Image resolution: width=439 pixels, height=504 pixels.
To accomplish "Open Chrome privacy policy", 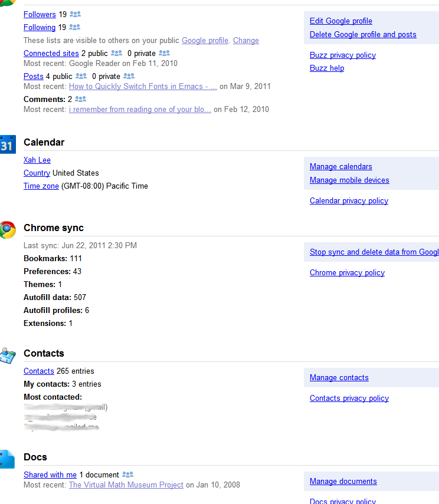I will (348, 272).
